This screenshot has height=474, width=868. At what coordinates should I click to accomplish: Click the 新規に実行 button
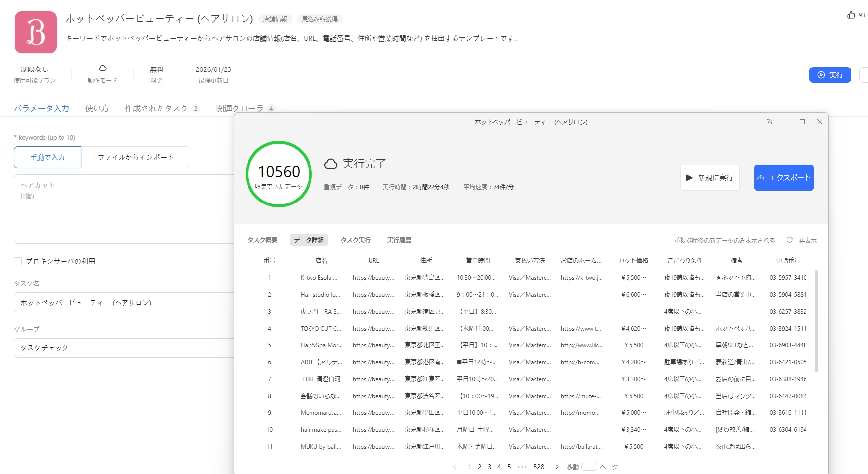pos(709,178)
